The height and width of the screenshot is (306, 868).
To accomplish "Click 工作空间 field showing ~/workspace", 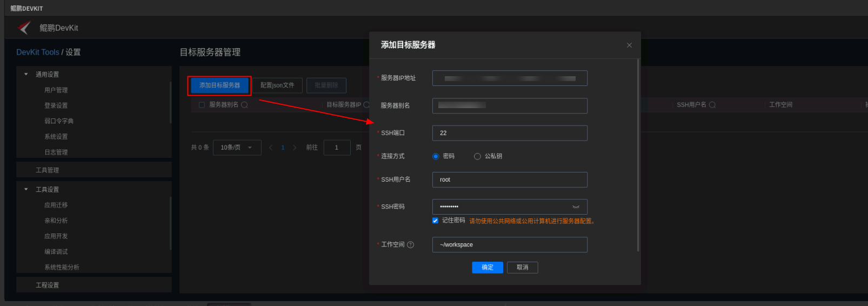I will point(510,245).
